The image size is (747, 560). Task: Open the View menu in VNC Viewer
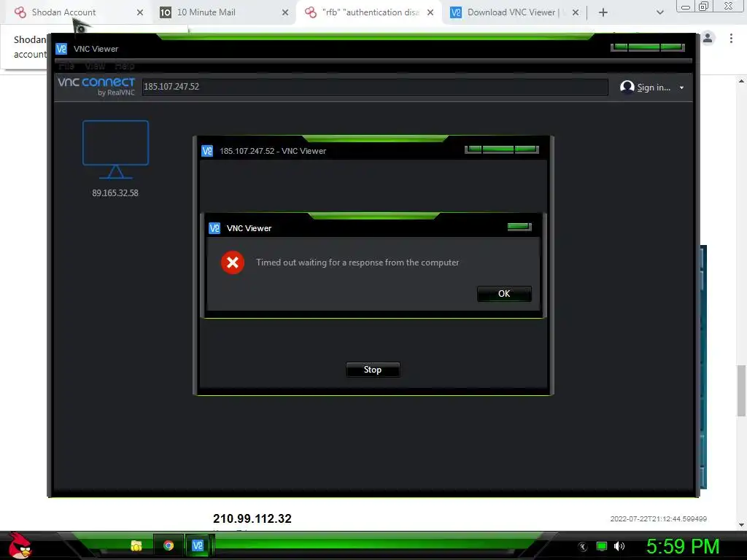[95, 66]
